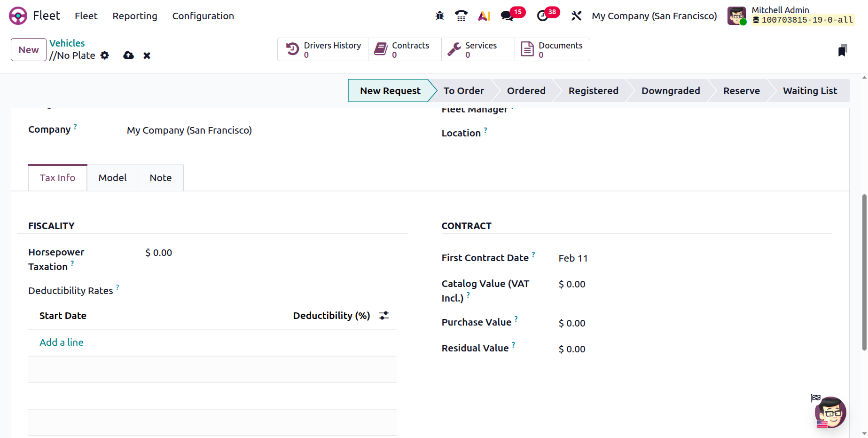Open Drivers History stat button
The image size is (868, 438).
323,49
